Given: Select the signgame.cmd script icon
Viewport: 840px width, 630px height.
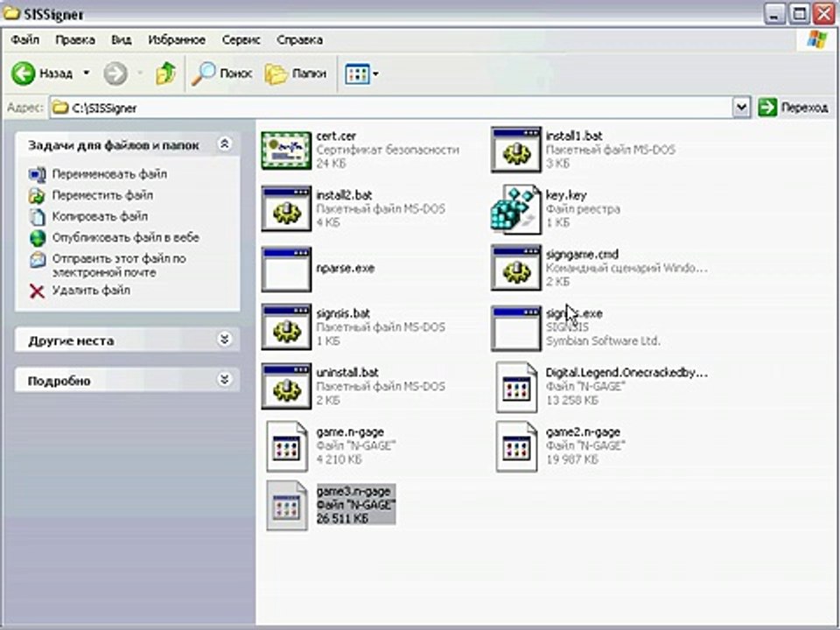Looking at the screenshot, I should click(516, 268).
